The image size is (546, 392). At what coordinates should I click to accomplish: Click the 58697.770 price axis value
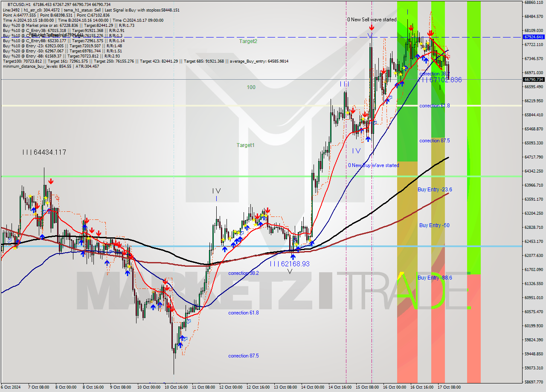(534, 382)
